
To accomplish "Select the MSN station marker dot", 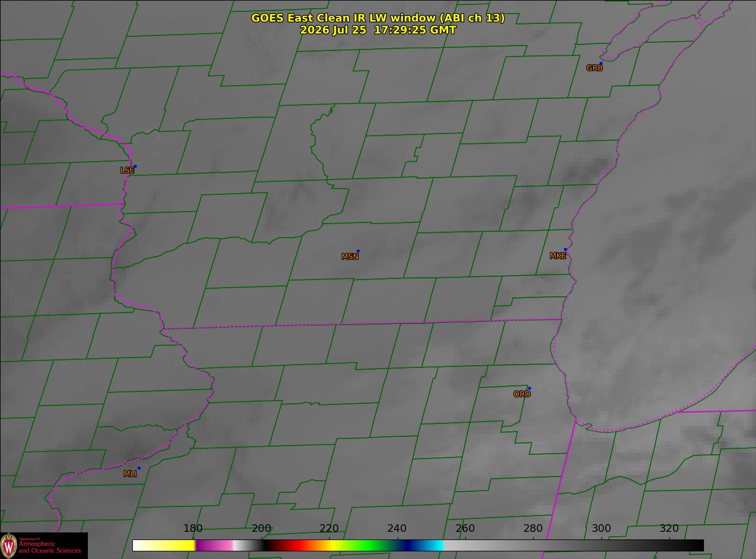I will 358,251.
